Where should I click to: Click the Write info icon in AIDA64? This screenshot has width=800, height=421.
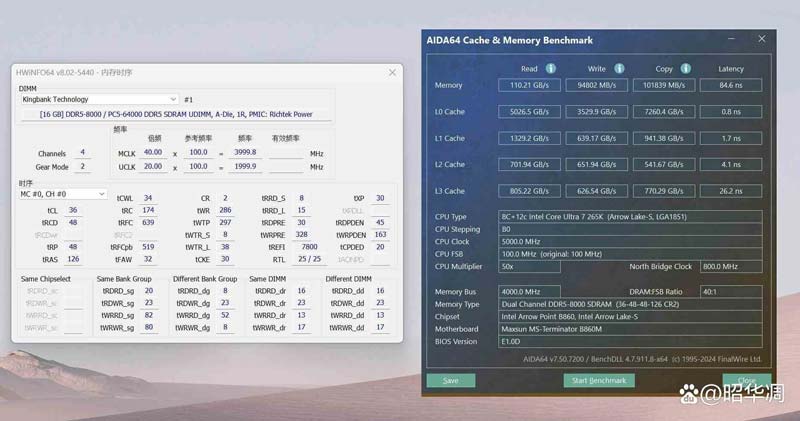619,68
